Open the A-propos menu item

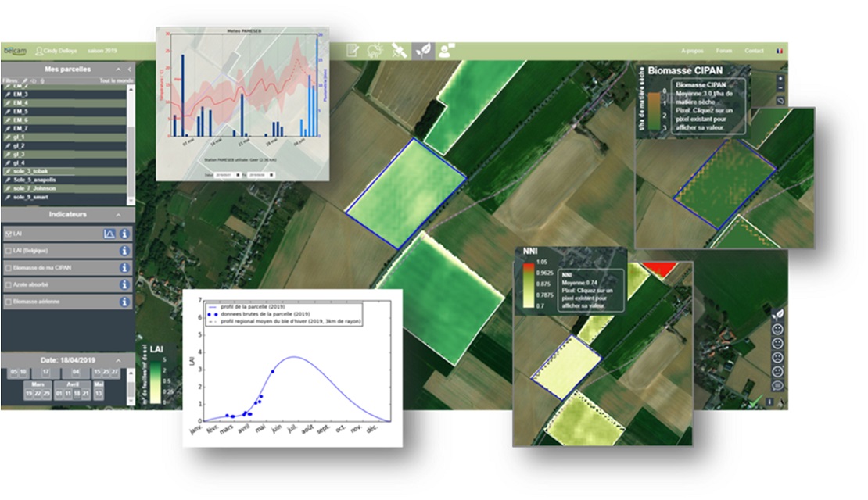(692, 51)
